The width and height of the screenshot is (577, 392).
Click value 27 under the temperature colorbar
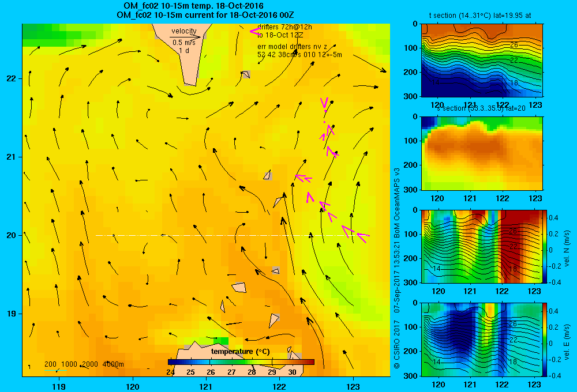231,372
